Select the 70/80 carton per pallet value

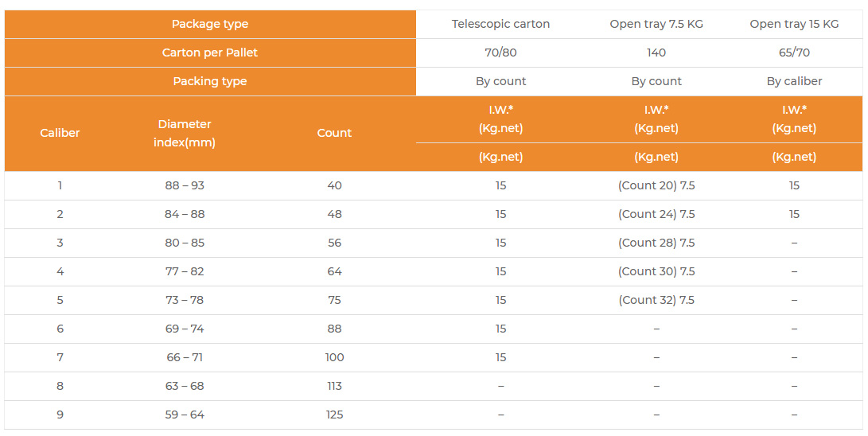[x=500, y=53]
